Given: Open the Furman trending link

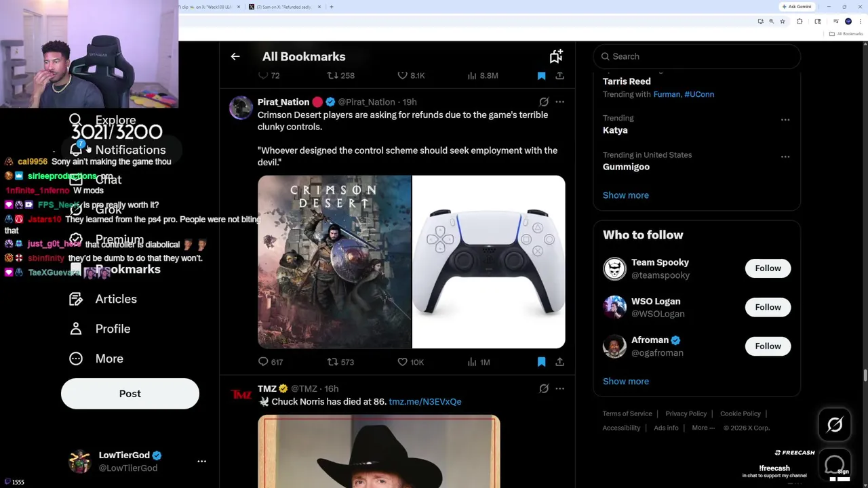Looking at the screenshot, I should (667, 94).
